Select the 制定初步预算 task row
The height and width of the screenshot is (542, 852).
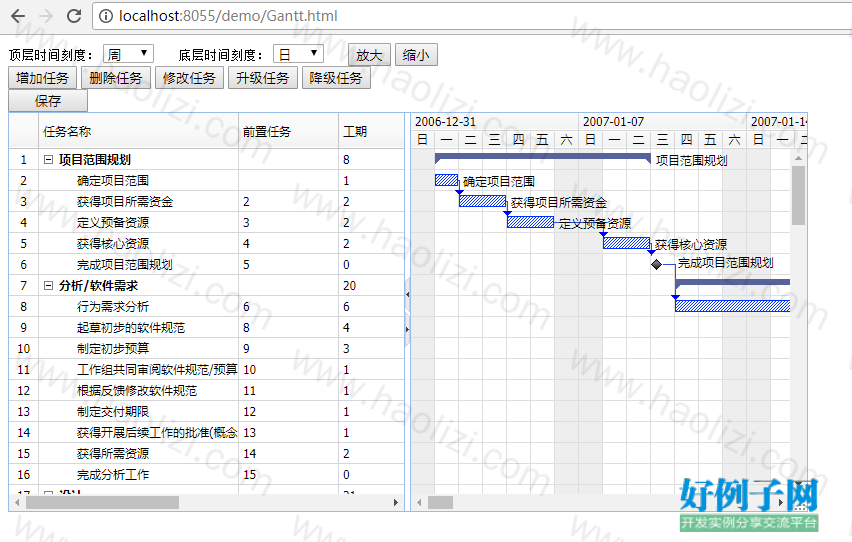tap(206, 348)
